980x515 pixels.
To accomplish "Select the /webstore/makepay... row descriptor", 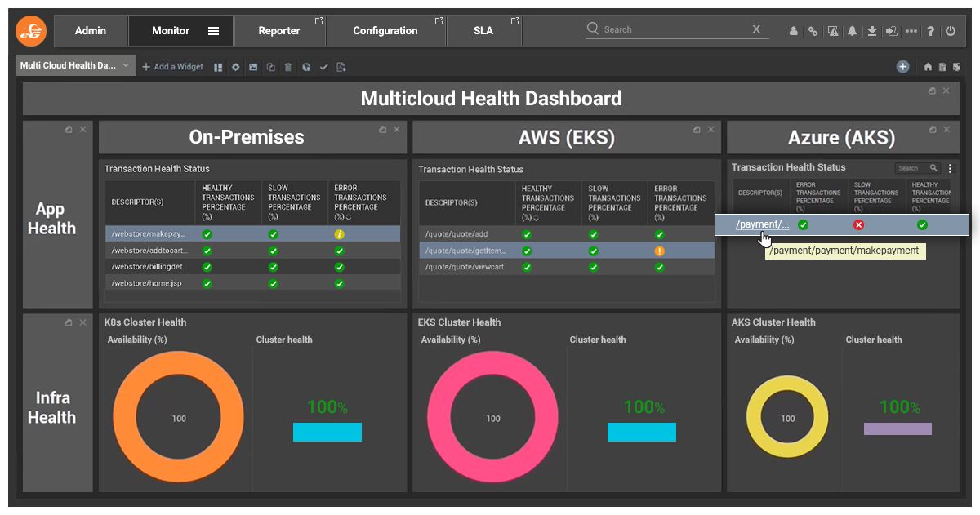I will click(148, 234).
